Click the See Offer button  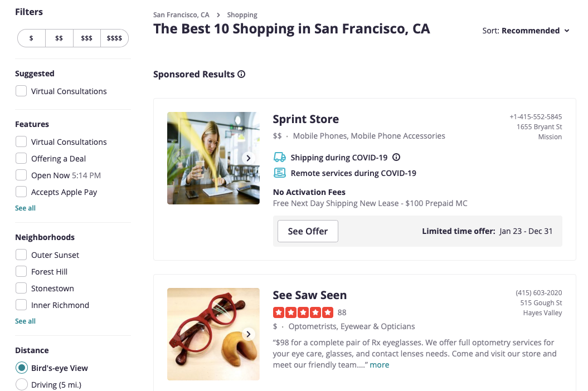tap(308, 231)
